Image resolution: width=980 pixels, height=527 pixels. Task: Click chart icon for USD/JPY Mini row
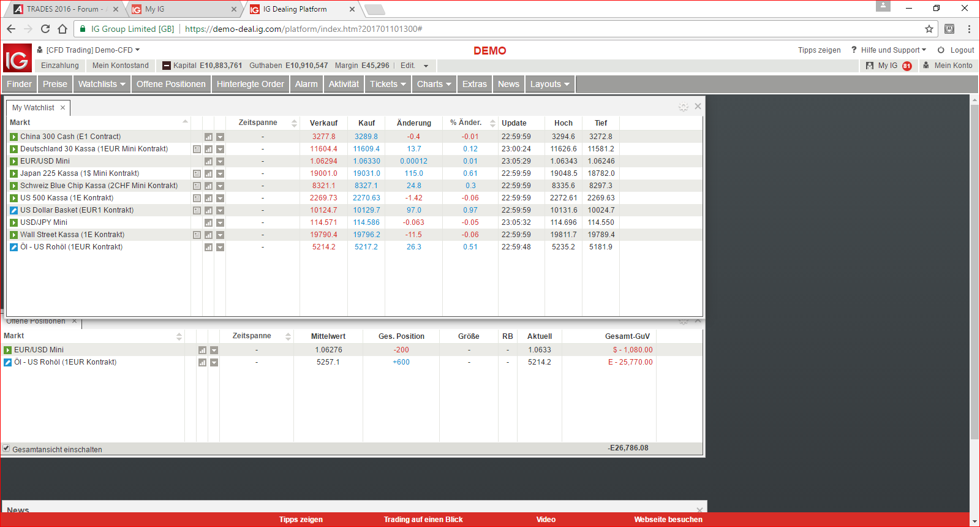click(208, 222)
